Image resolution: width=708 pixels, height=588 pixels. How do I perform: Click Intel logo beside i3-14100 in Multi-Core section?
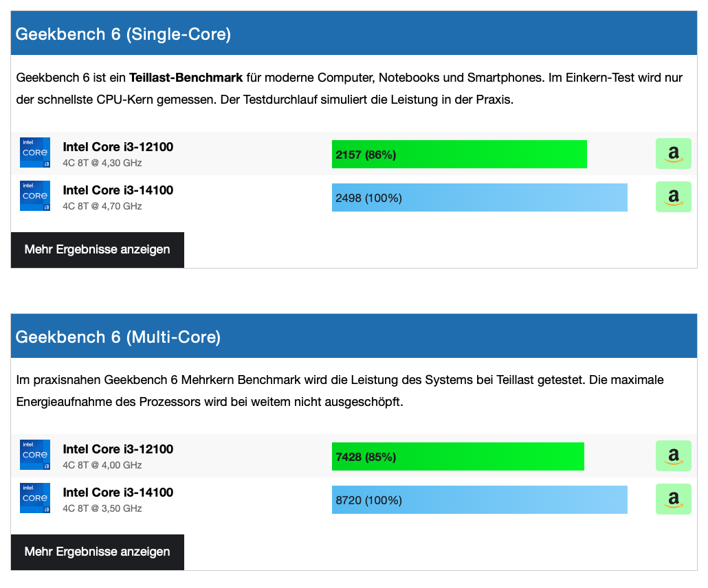35,499
